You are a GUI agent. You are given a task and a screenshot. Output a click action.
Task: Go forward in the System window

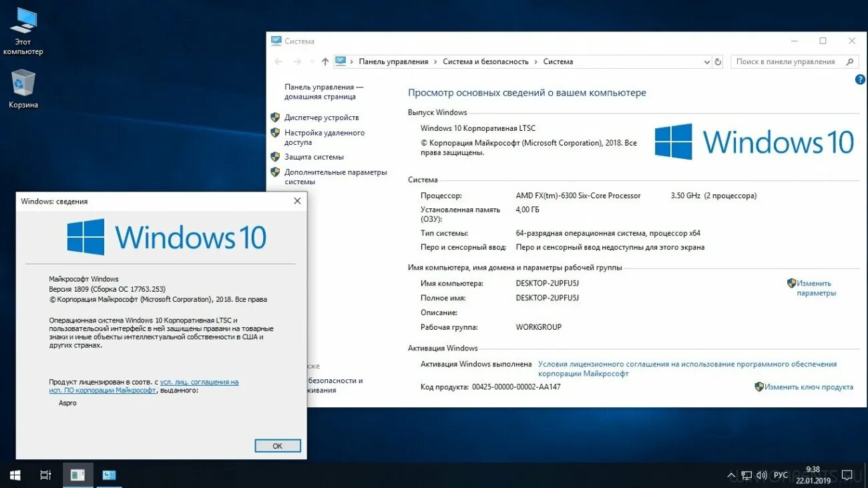click(x=297, y=61)
